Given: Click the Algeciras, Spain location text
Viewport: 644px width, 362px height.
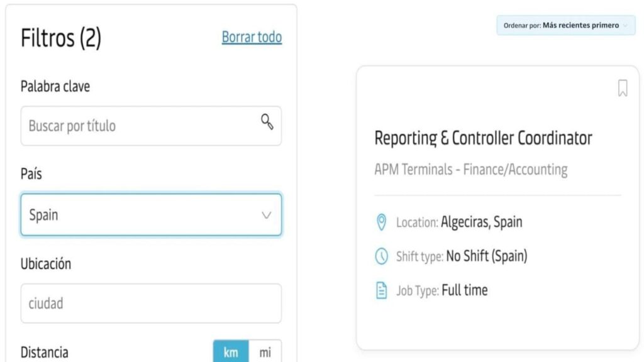Looking at the screenshot, I should pyautogui.click(x=481, y=222).
